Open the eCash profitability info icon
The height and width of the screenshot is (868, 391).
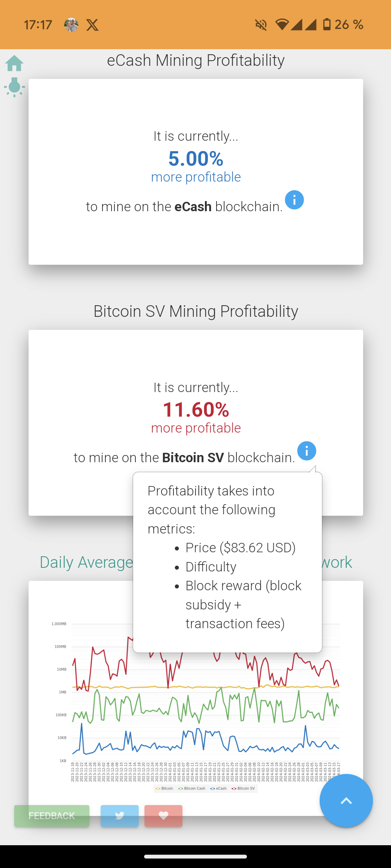pyautogui.click(x=294, y=200)
